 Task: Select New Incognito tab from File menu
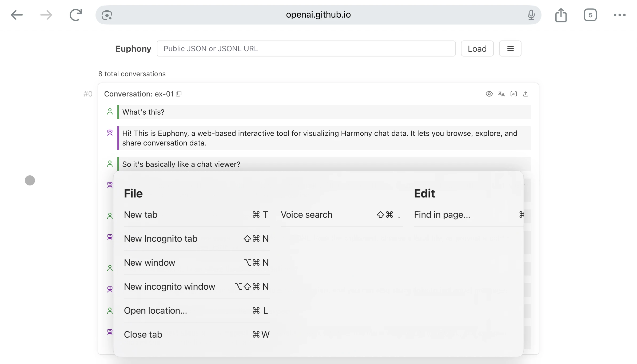tap(161, 238)
